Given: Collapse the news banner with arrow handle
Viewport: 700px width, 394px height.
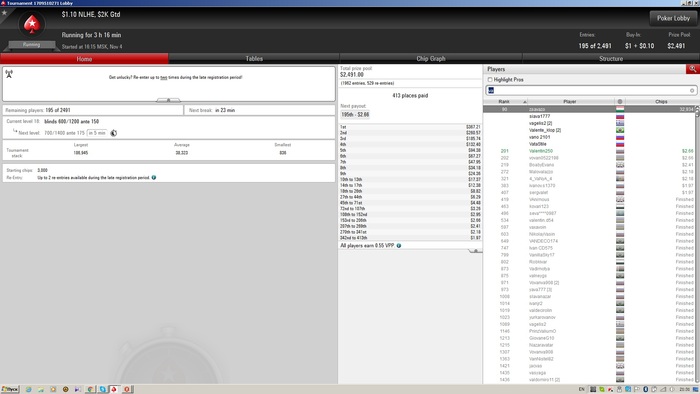Looking at the screenshot, I should coord(168,100).
